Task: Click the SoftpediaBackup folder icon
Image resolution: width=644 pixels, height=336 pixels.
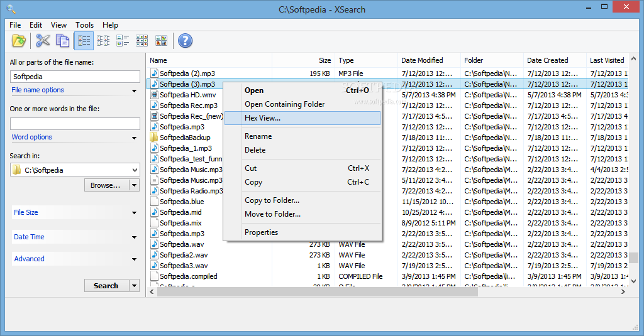Action: click(155, 138)
